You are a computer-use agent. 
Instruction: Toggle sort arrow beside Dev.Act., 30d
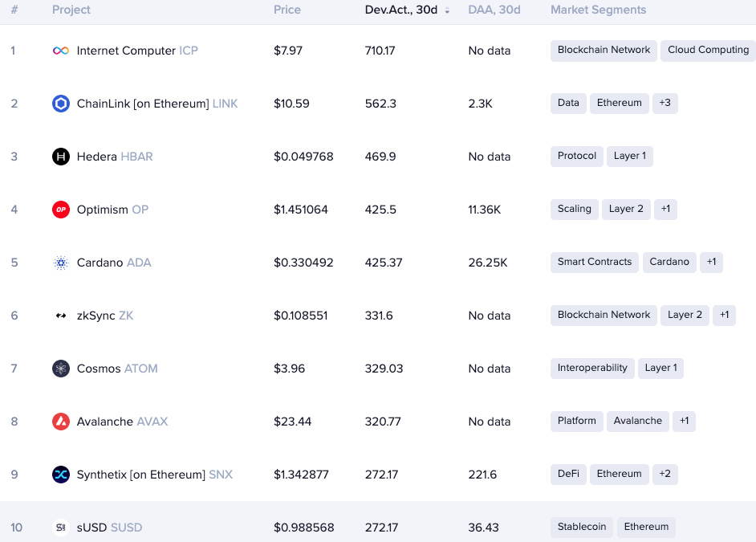pos(447,10)
